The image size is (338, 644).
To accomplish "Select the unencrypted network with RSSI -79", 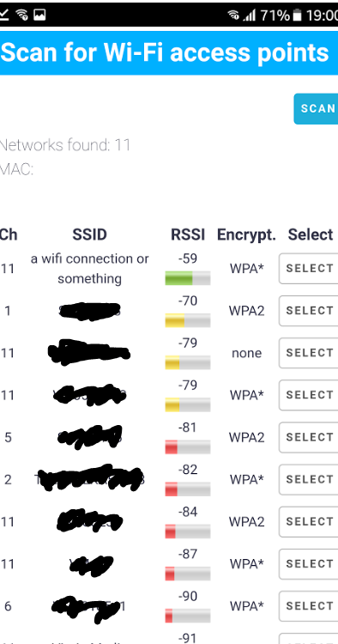I will (309, 353).
